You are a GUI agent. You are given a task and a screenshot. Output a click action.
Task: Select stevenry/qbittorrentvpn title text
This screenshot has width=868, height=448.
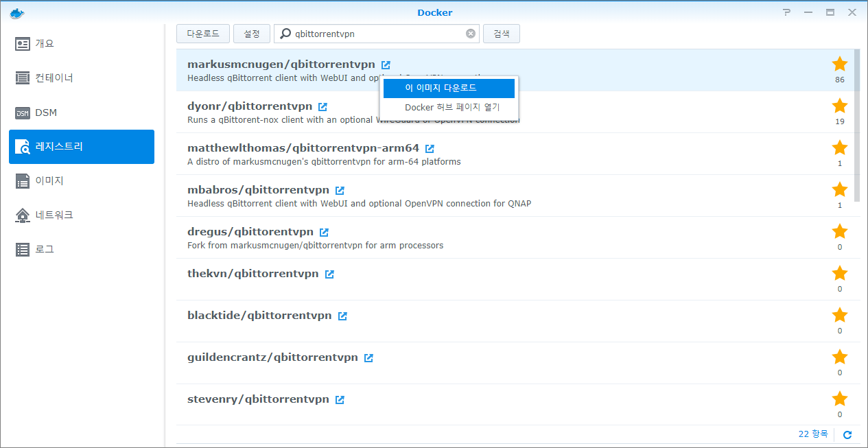pos(259,399)
